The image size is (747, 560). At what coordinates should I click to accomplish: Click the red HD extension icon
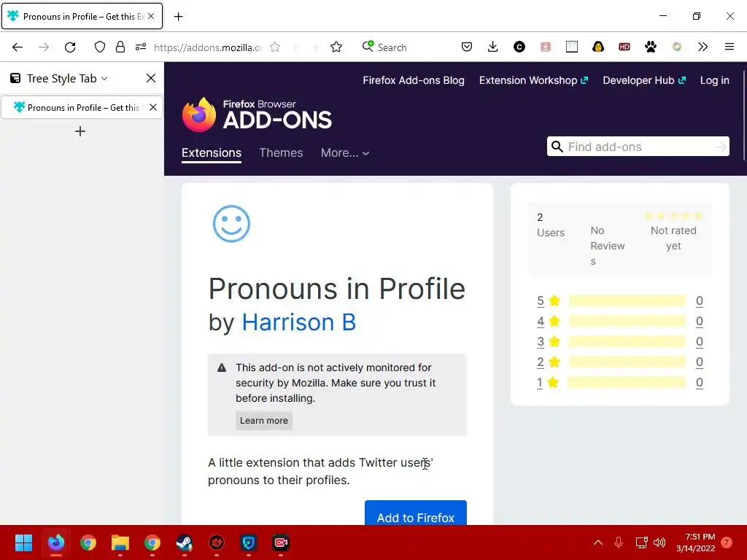[x=624, y=47]
